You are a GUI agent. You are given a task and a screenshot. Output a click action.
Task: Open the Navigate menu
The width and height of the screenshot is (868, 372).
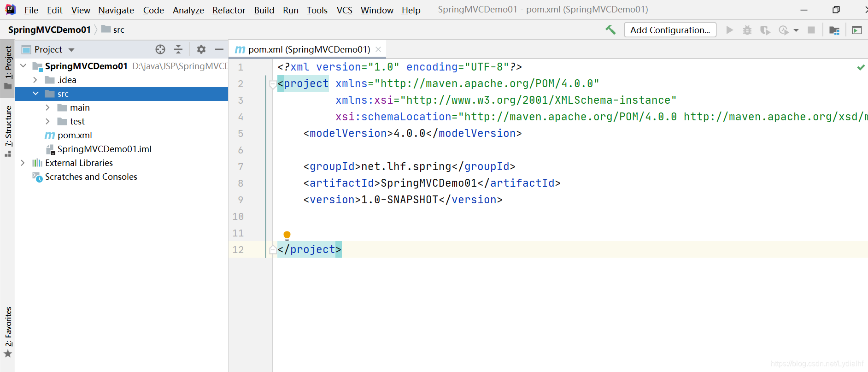click(116, 10)
